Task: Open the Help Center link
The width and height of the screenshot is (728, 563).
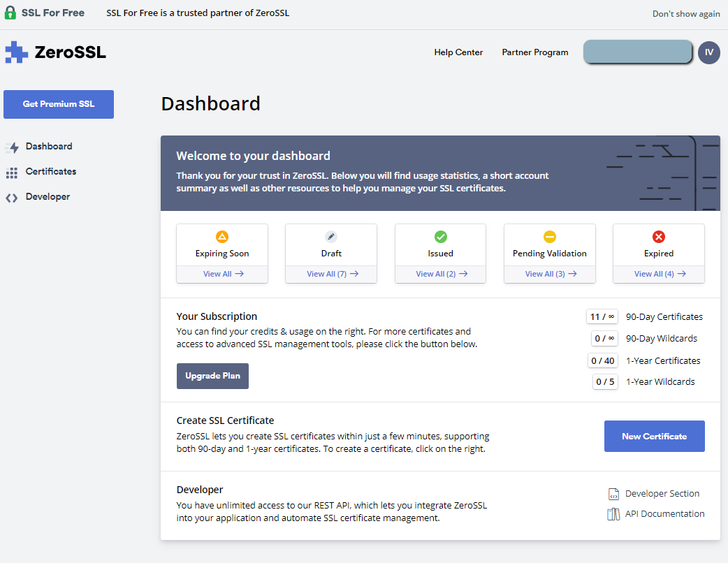Action: 458,52
